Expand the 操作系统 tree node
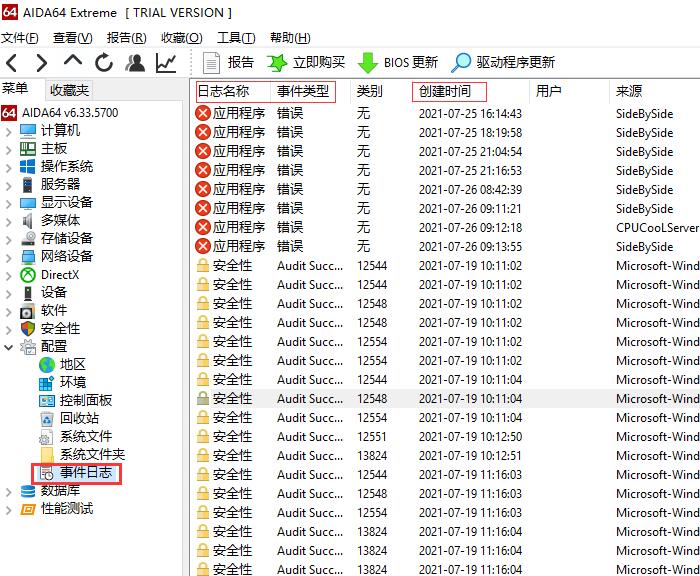 (x=8, y=168)
